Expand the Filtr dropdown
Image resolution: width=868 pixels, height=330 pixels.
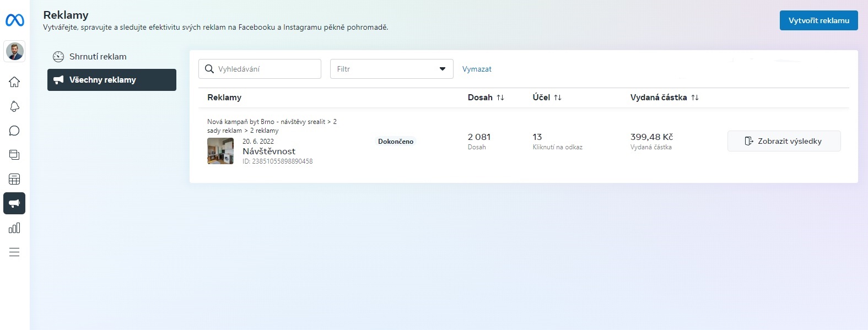point(391,69)
